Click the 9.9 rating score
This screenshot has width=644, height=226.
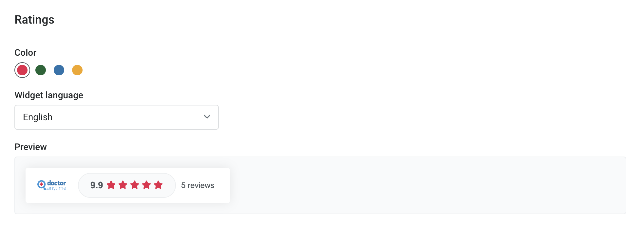point(97,185)
